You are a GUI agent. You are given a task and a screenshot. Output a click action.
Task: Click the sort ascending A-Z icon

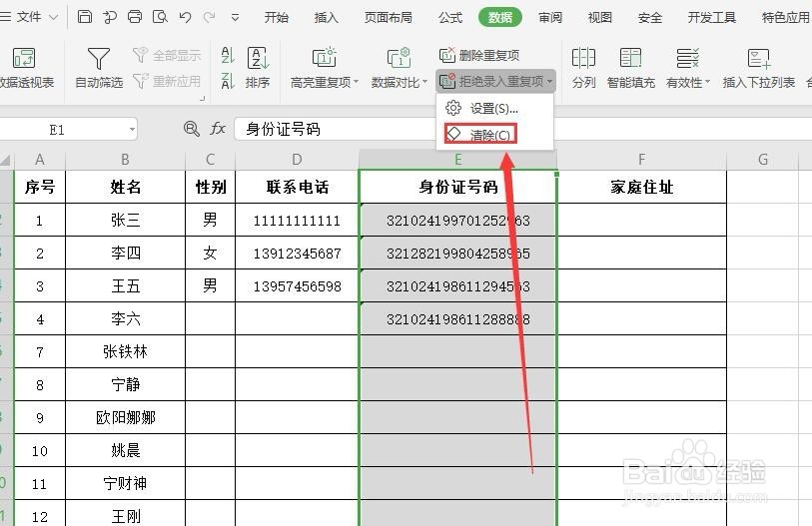228,55
